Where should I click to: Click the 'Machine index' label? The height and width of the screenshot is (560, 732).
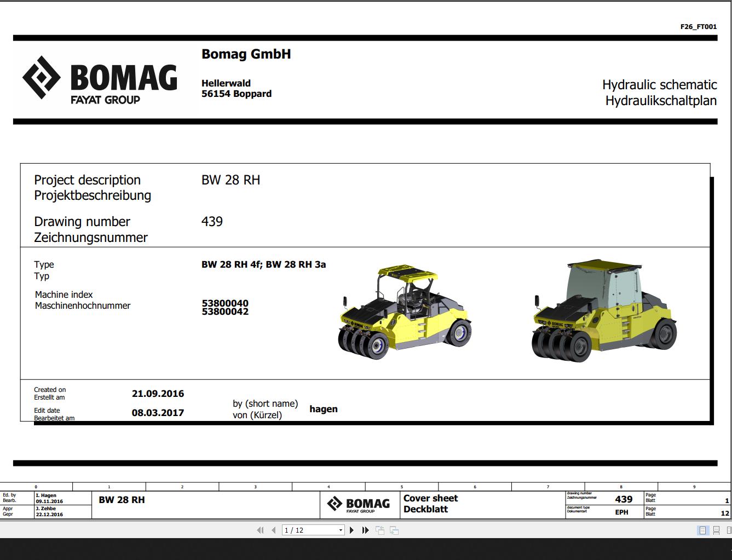pos(64,295)
